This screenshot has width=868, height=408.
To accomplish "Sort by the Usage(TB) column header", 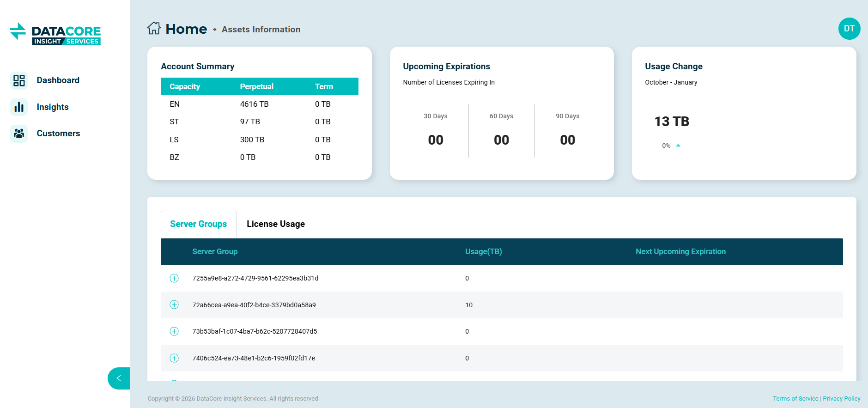I will [483, 251].
